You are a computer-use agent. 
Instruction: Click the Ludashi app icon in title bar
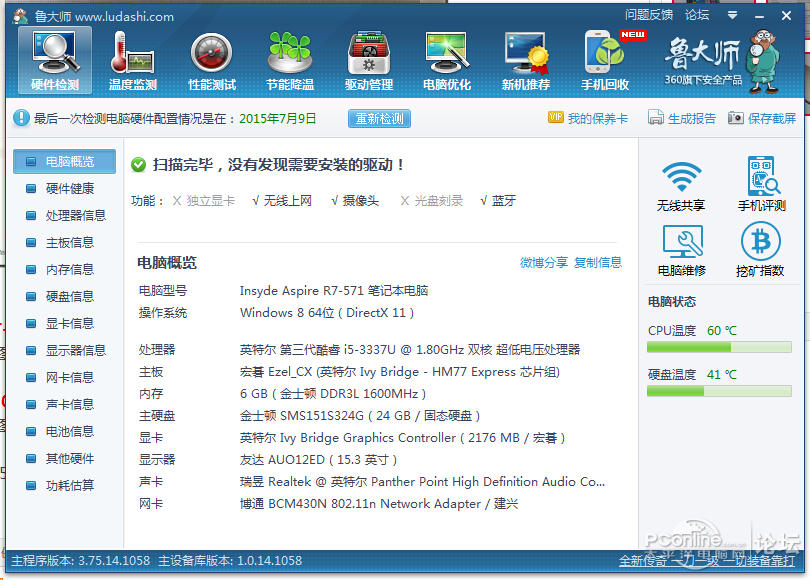[x=21, y=16]
